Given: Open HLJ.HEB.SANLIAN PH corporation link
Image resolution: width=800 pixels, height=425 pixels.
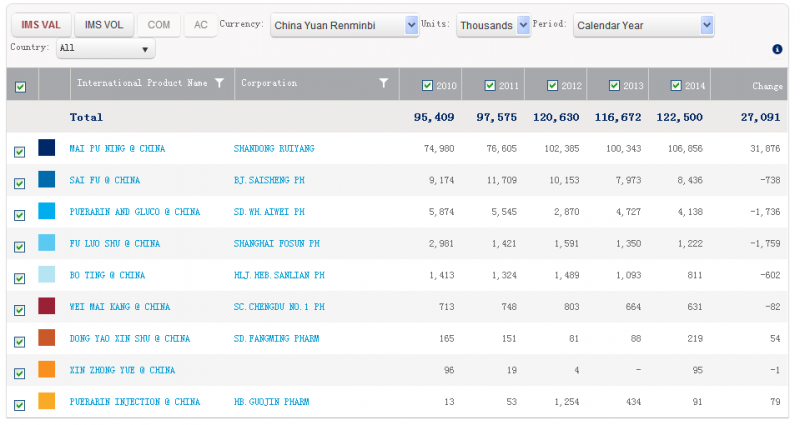Looking at the screenshot, I should pos(279,275).
